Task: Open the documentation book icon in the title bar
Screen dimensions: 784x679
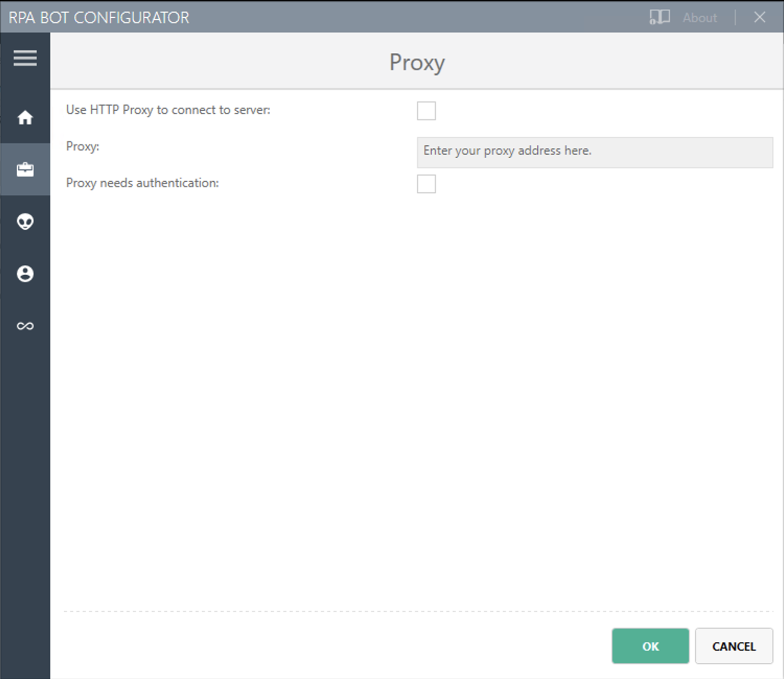Action: (x=660, y=17)
